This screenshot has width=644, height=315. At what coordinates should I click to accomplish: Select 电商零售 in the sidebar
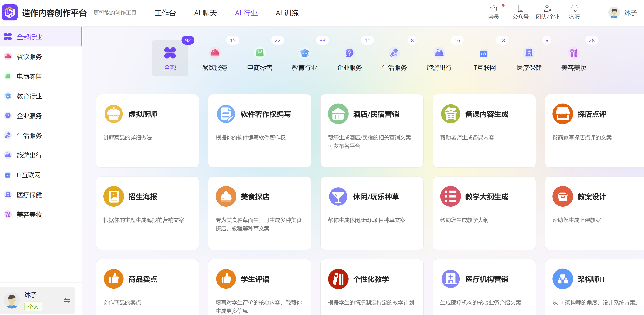(x=41, y=76)
